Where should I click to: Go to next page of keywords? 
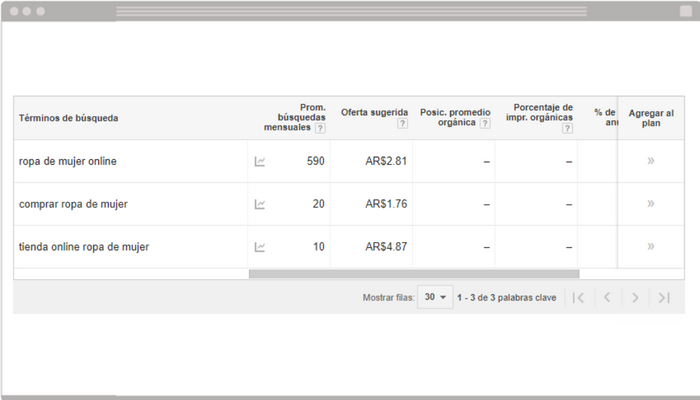pos(635,297)
